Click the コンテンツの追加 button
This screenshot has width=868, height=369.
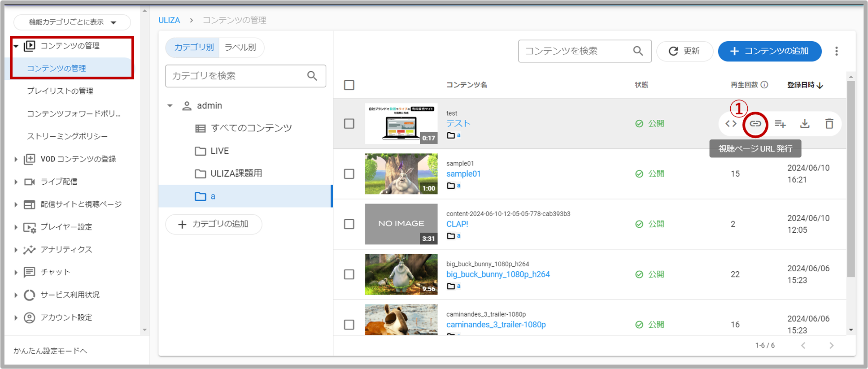tap(769, 51)
